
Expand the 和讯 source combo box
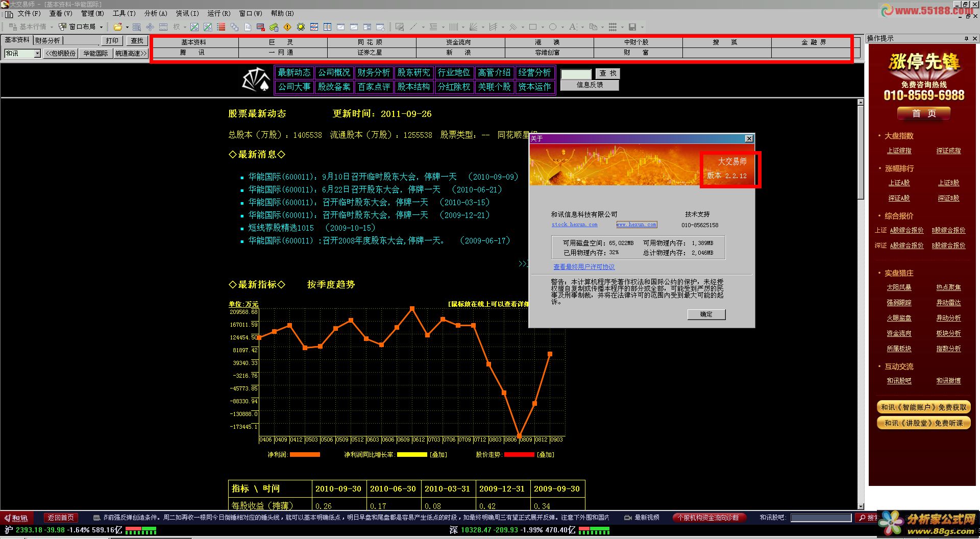[x=37, y=53]
